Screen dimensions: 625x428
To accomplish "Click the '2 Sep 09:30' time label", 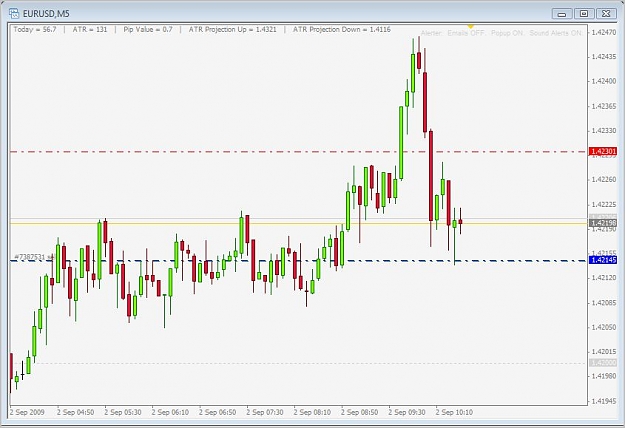I will pos(407,412).
